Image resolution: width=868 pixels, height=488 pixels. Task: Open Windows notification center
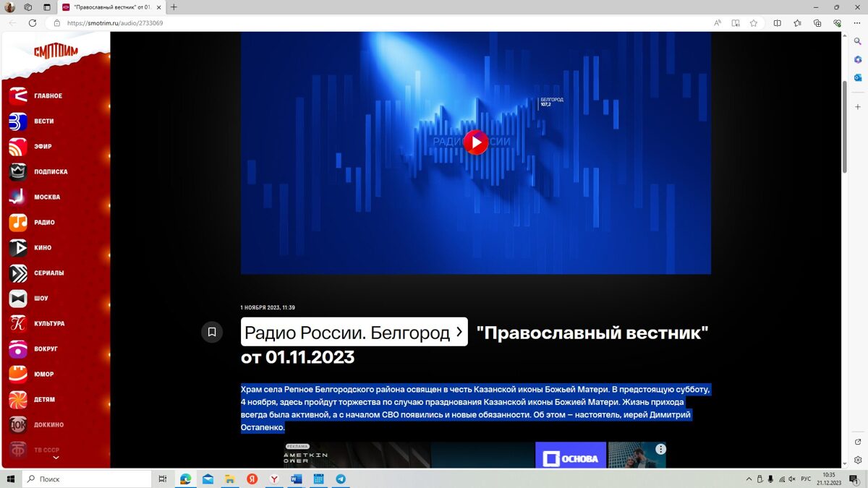pyautogui.click(x=854, y=479)
